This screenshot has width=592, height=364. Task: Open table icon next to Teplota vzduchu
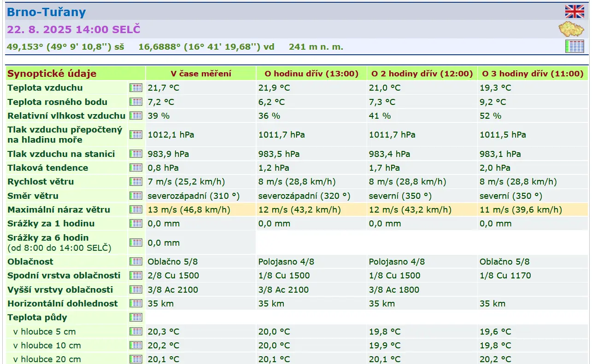coord(136,87)
